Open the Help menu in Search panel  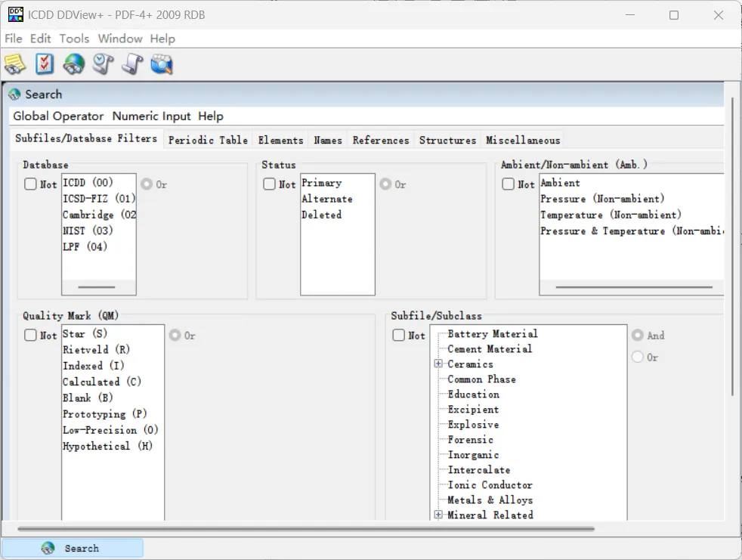click(x=211, y=116)
